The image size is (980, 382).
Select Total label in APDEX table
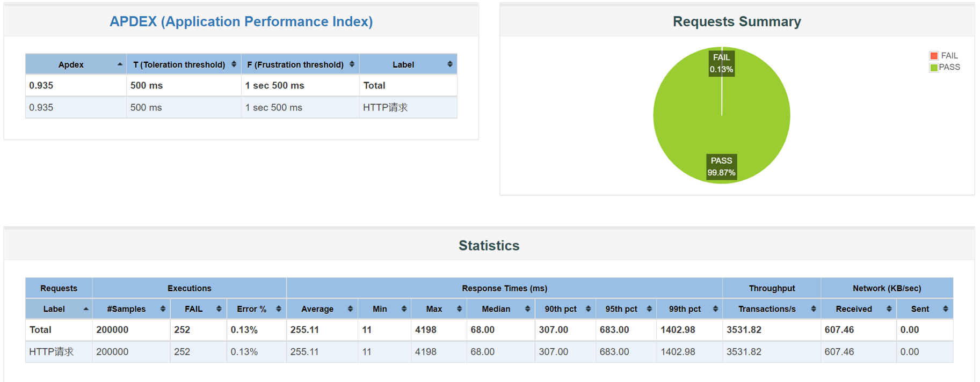pos(374,85)
